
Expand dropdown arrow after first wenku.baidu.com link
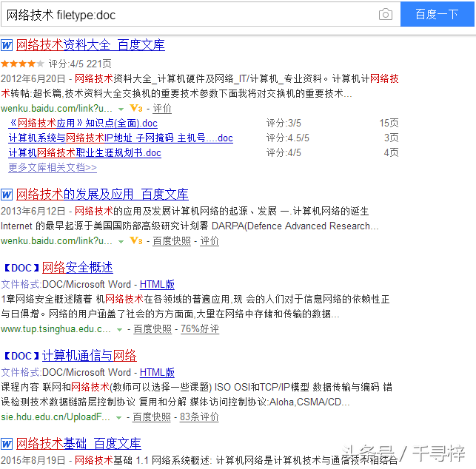[121, 109]
